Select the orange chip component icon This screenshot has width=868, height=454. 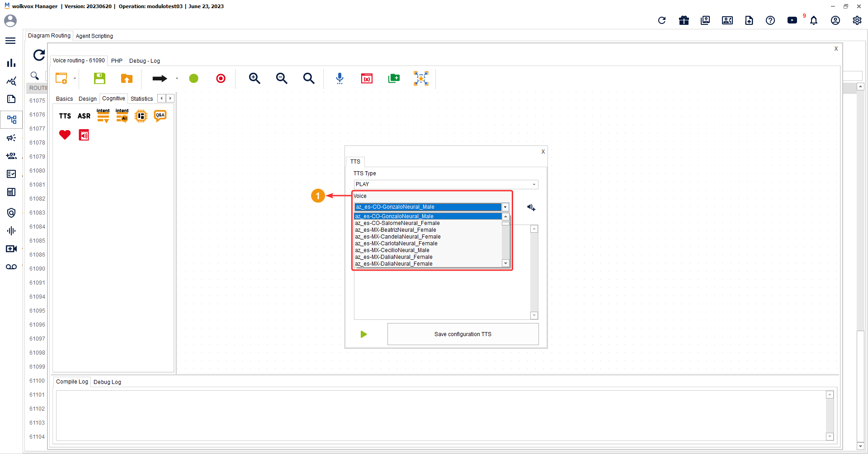point(141,116)
